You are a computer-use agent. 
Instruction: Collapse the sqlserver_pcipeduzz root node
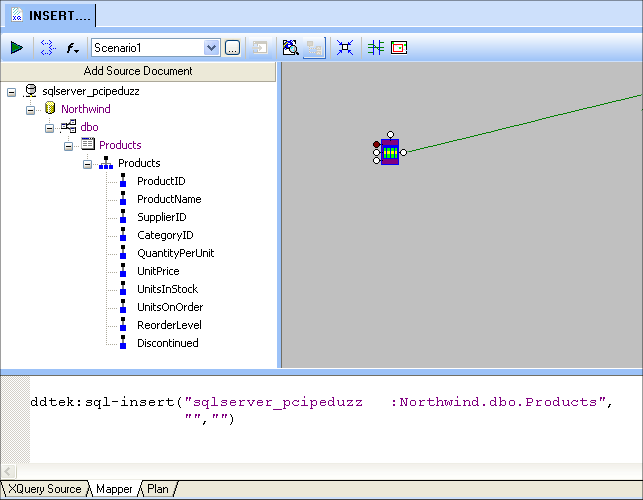click(x=11, y=92)
